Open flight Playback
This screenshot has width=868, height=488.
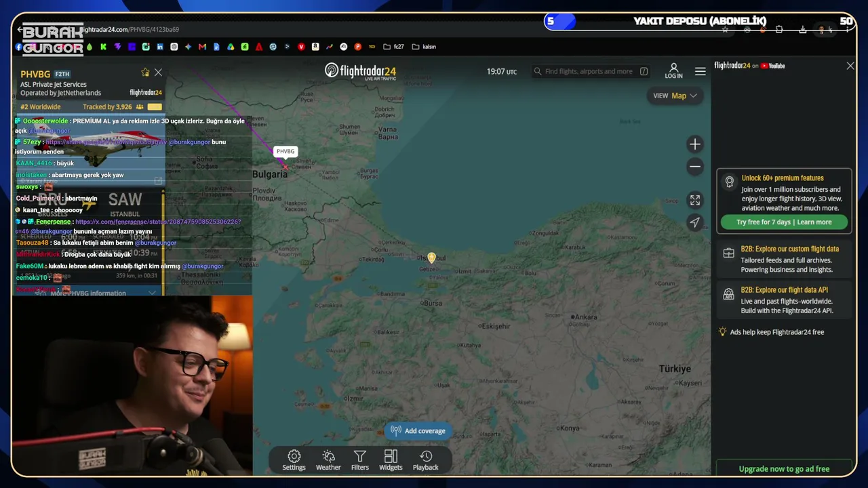[426, 460]
